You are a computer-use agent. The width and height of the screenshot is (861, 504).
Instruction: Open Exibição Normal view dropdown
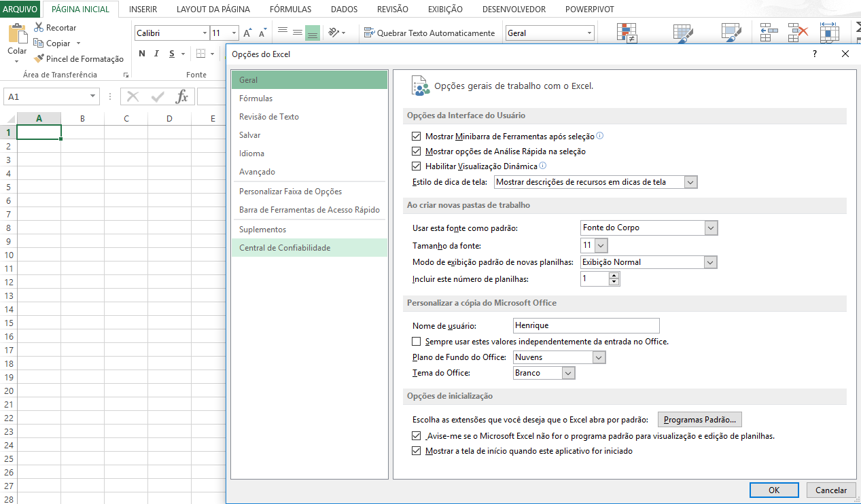click(x=711, y=262)
